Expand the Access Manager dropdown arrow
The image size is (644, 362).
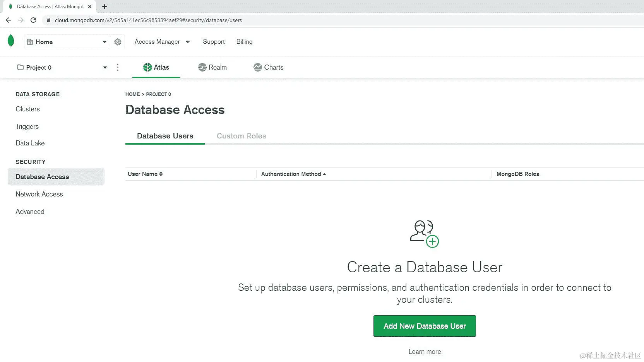pos(188,42)
